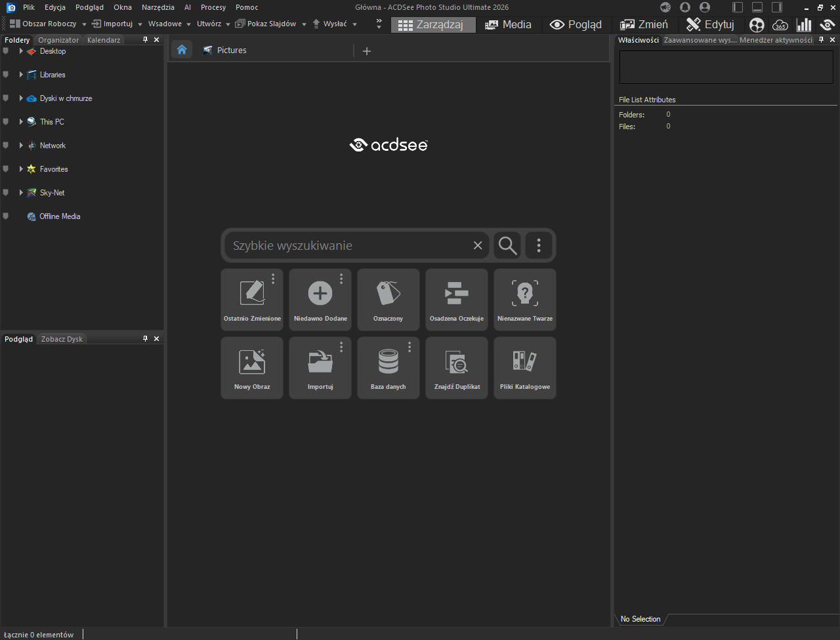Add a new tab with plus icon
The width and height of the screenshot is (840, 640).
[x=367, y=50]
